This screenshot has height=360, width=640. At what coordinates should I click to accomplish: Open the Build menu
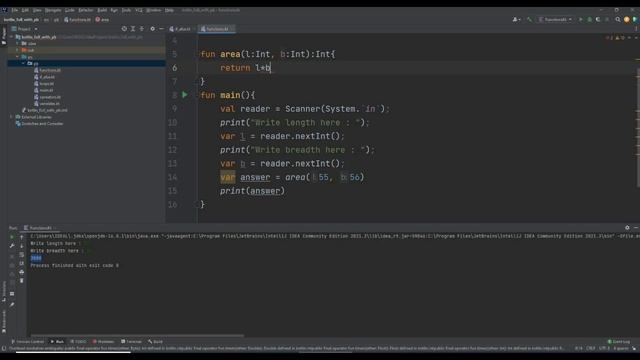(102, 10)
